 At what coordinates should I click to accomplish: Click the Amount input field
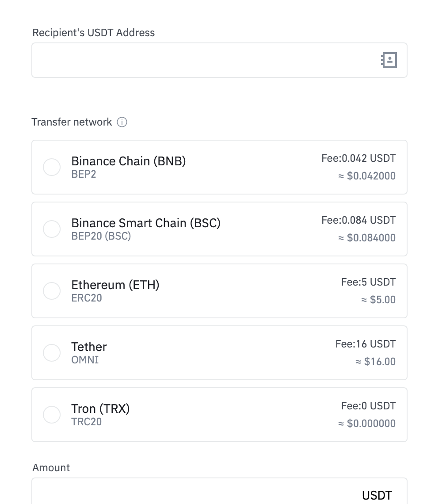tap(219, 491)
